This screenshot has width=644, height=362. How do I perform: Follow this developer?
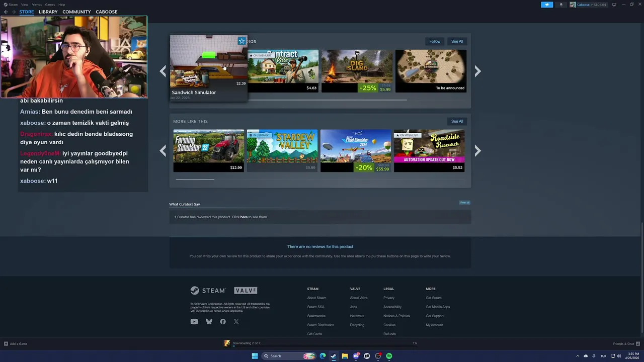(x=435, y=41)
